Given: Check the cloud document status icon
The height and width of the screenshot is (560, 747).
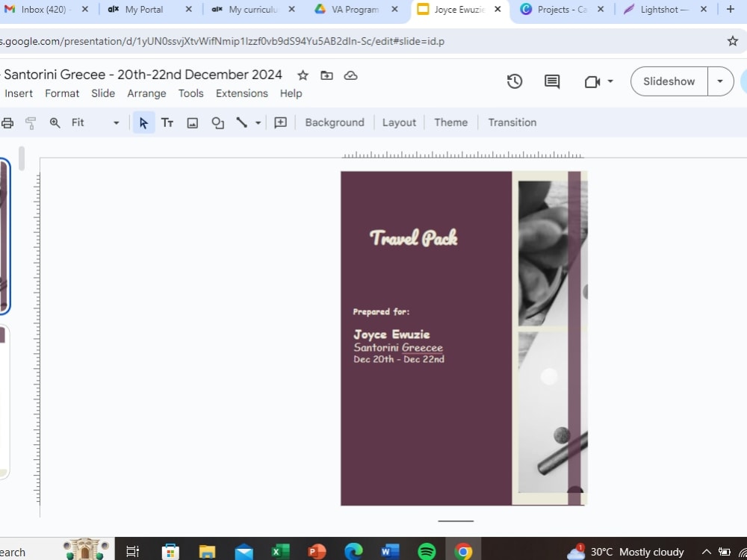Looking at the screenshot, I should click(x=350, y=75).
